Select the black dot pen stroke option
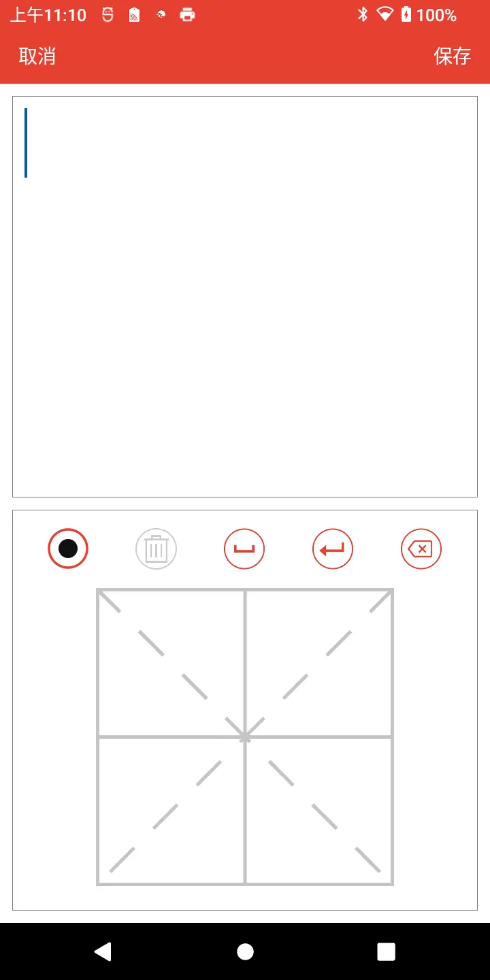The image size is (490, 980). pos(68,548)
